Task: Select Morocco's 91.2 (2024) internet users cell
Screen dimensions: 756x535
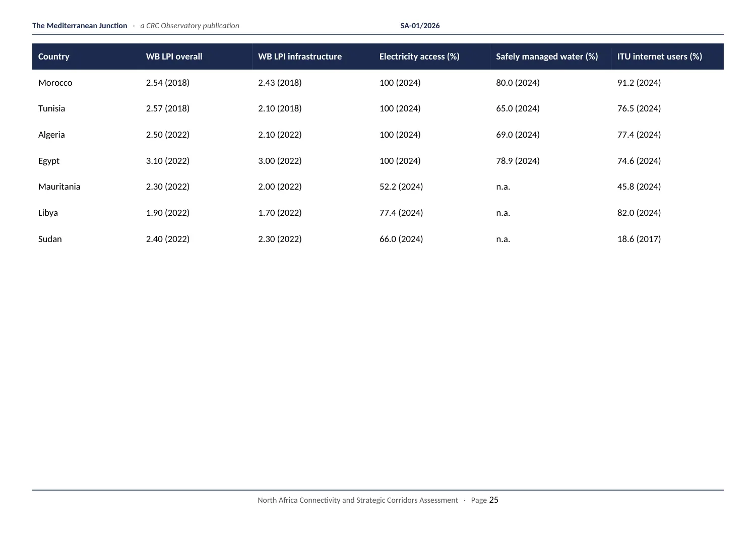Action: (x=639, y=83)
